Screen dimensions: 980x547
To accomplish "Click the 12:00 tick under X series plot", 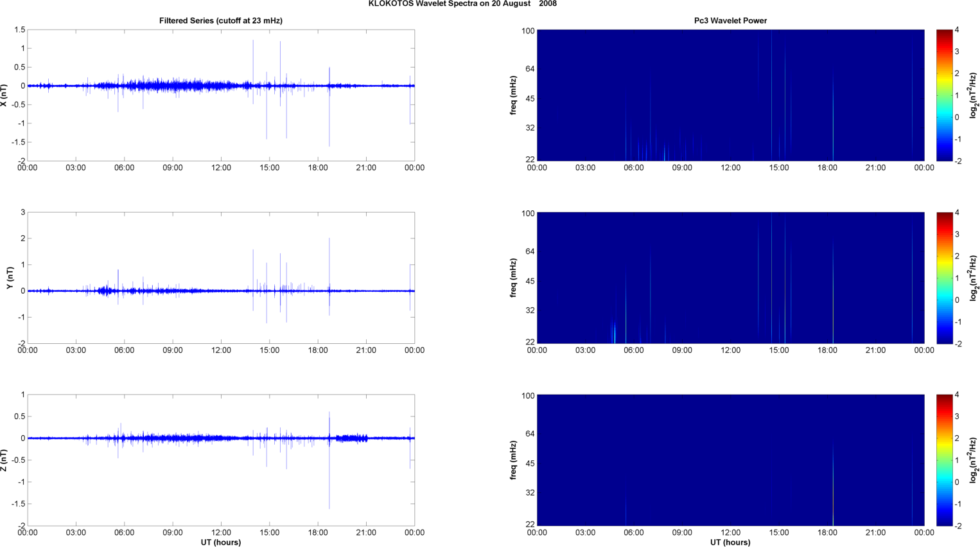I will [x=221, y=168].
